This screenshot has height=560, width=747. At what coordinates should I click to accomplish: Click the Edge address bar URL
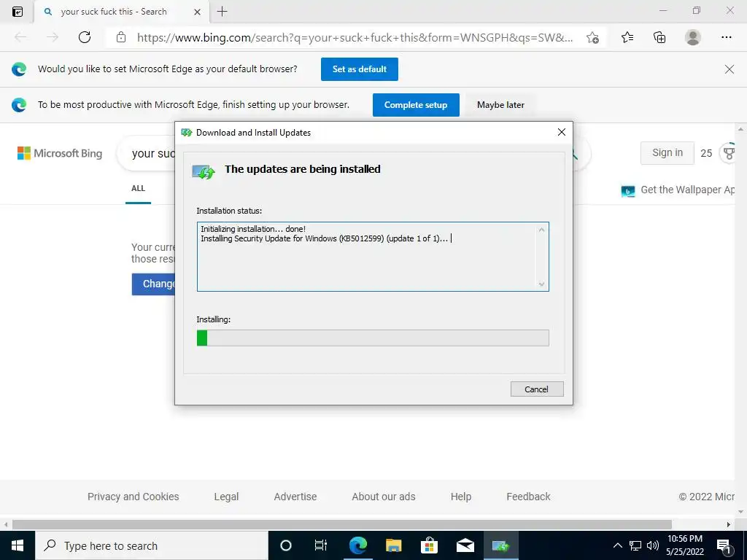(x=355, y=38)
